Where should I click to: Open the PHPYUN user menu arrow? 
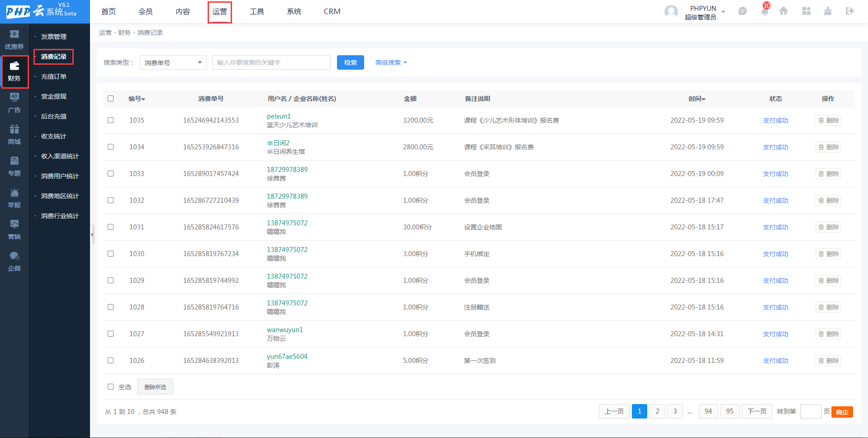point(723,12)
